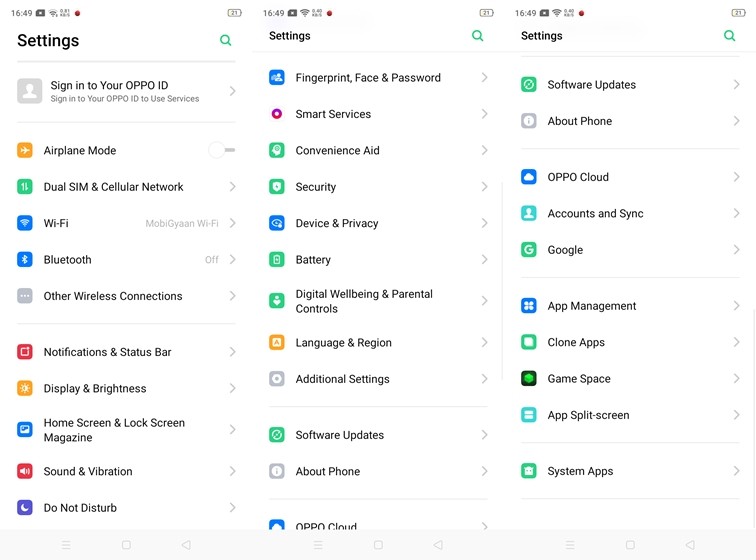Tap the home button in the middle screen's navigation bar
The image size is (756, 560).
pos(378,545)
